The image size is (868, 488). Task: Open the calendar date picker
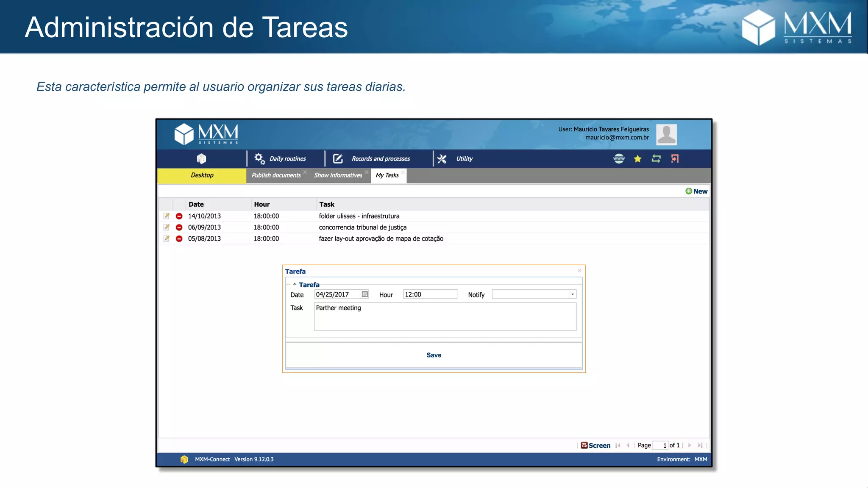click(x=364, y=294)
